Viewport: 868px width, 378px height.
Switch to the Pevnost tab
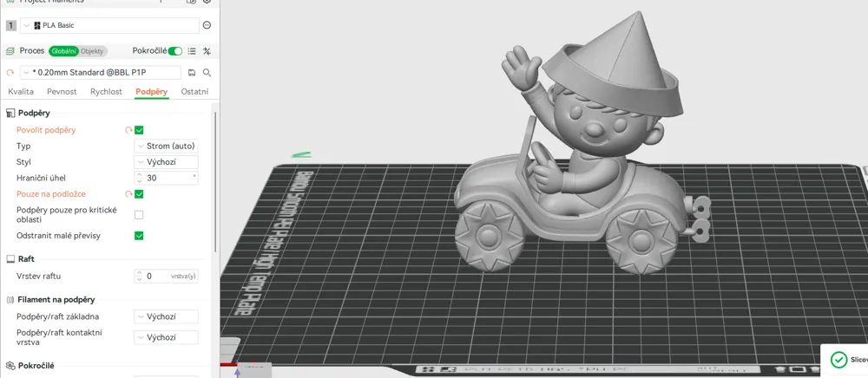pyautogui.click(x=62, y=92)
